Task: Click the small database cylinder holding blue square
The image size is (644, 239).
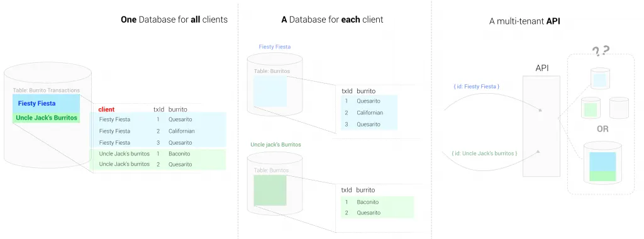Action: pos(600,79)
